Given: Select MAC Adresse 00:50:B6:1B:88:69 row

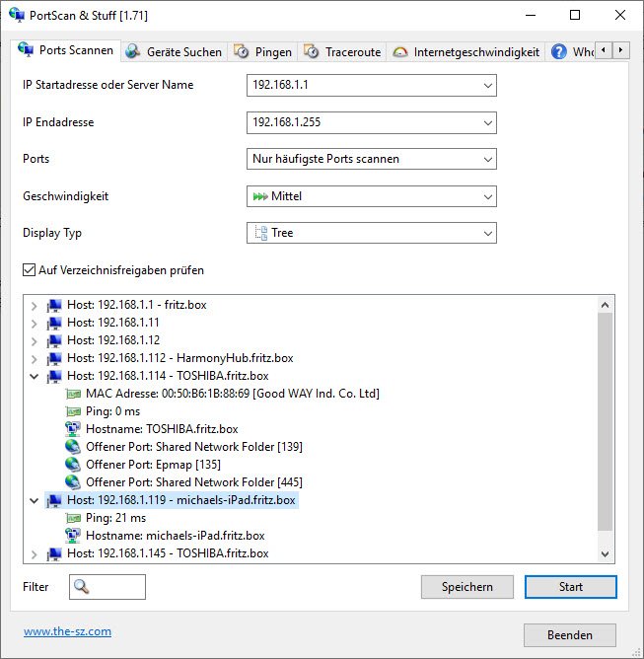Looking at the screenshot, I should 233,394.
